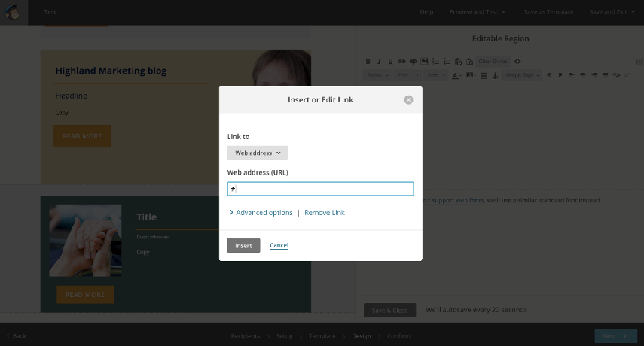
Task: Expand Advanced options in link dialog
Action: [x=260, y=213]
